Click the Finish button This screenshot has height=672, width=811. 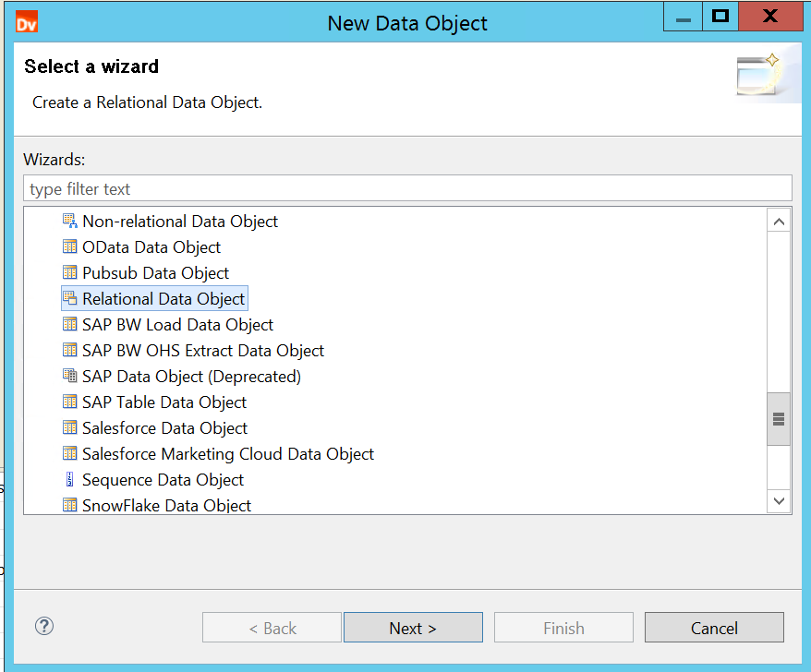pyautogui.click(x=563, y=628)
